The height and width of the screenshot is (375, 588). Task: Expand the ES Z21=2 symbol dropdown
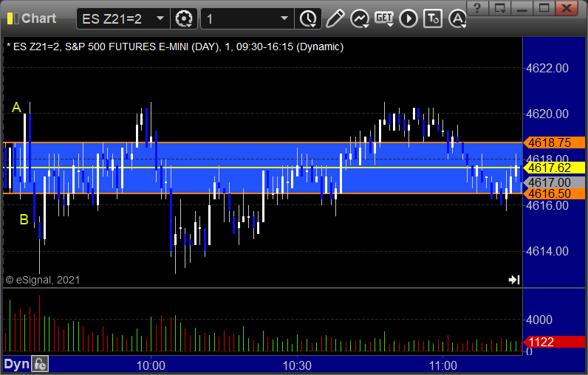pyautogui.click(x=160, y=18)
